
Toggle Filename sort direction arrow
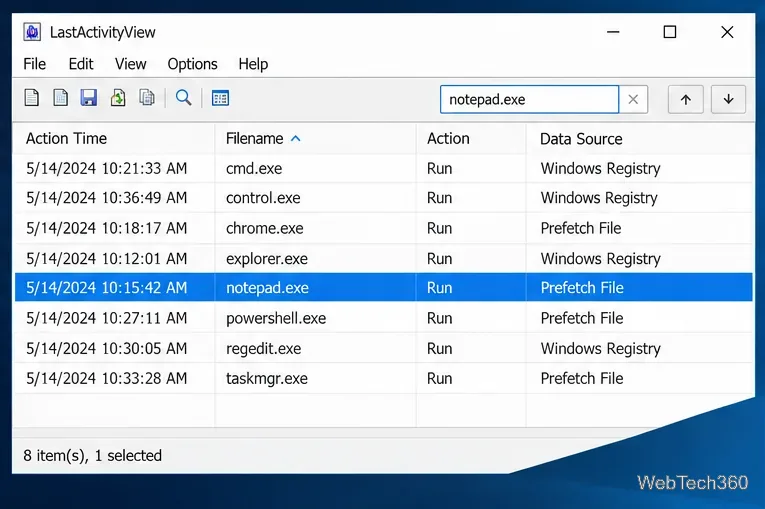[x=296, y=139]
